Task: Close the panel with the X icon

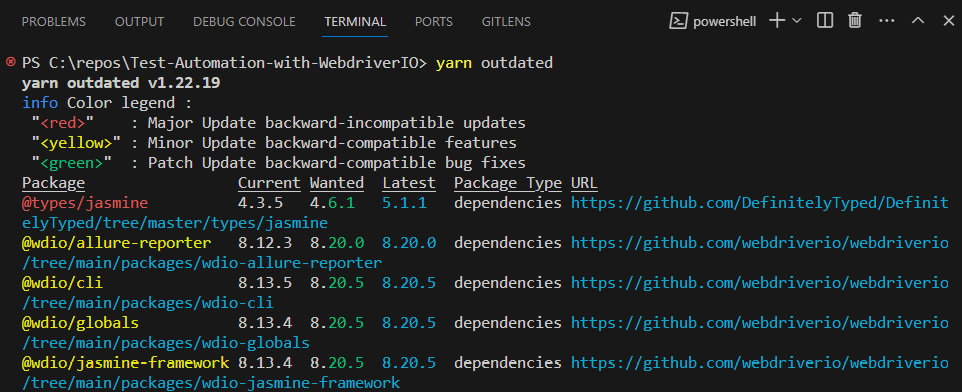Action: tap(949, 21)
